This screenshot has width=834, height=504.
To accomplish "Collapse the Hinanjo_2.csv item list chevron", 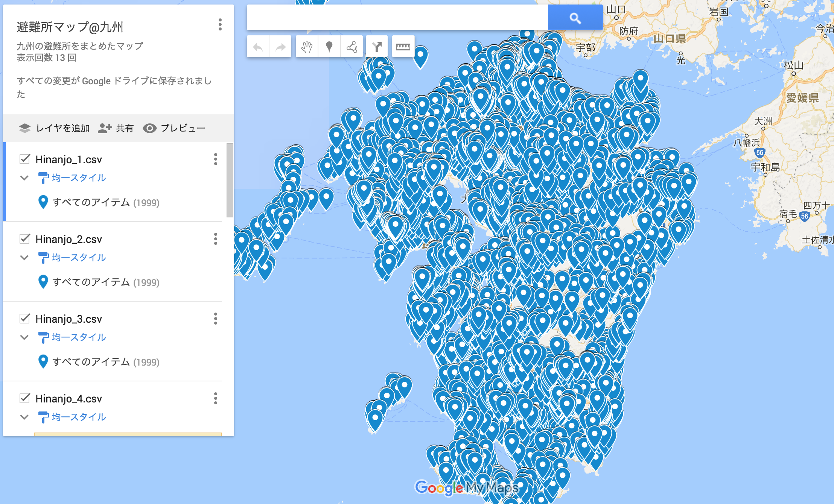I will (24, 258).
